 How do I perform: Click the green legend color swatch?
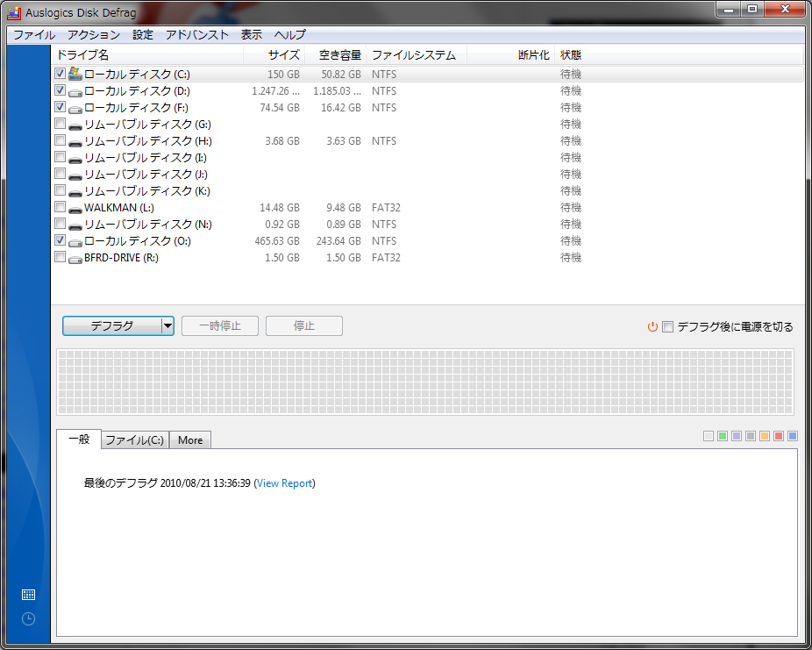723,436
